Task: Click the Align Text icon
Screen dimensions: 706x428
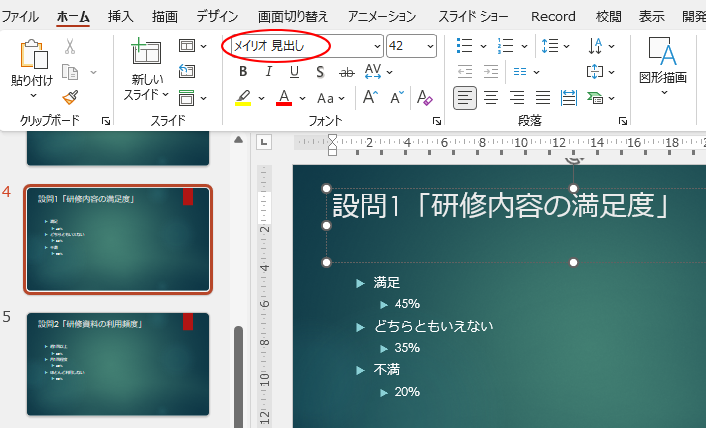Action: tap(595, 72)
